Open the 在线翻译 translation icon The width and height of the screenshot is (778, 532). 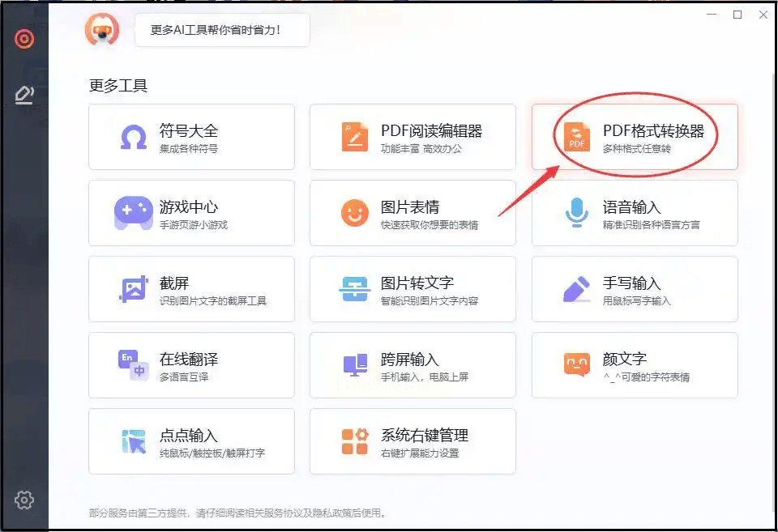point(134,365)
